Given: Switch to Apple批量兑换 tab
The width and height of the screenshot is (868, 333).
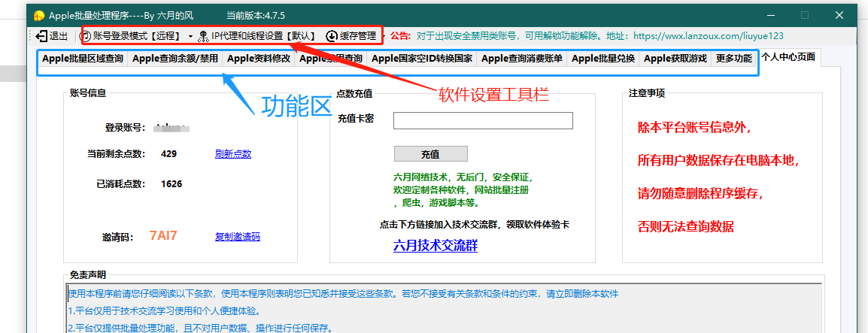Looking at the screenshot, I should coord(602,59).
